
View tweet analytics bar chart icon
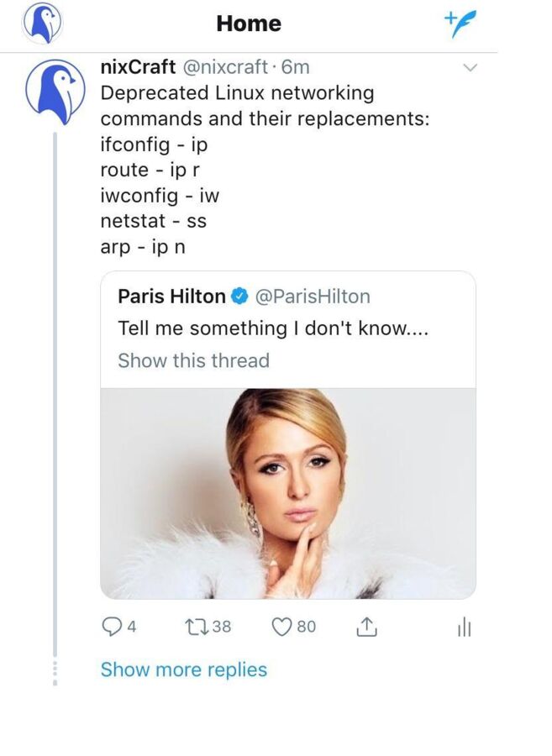[465, 627]
